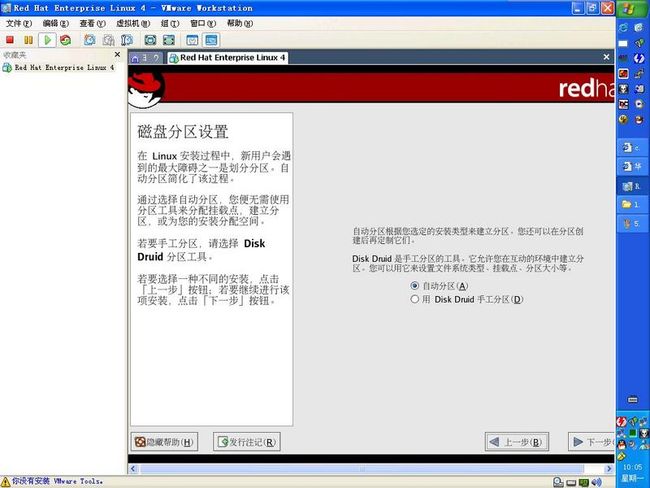Screen dimensions: 650x488
Task: Select Disk Druid 手工分区(D) radio option
Action: click(x=467, y=299)
